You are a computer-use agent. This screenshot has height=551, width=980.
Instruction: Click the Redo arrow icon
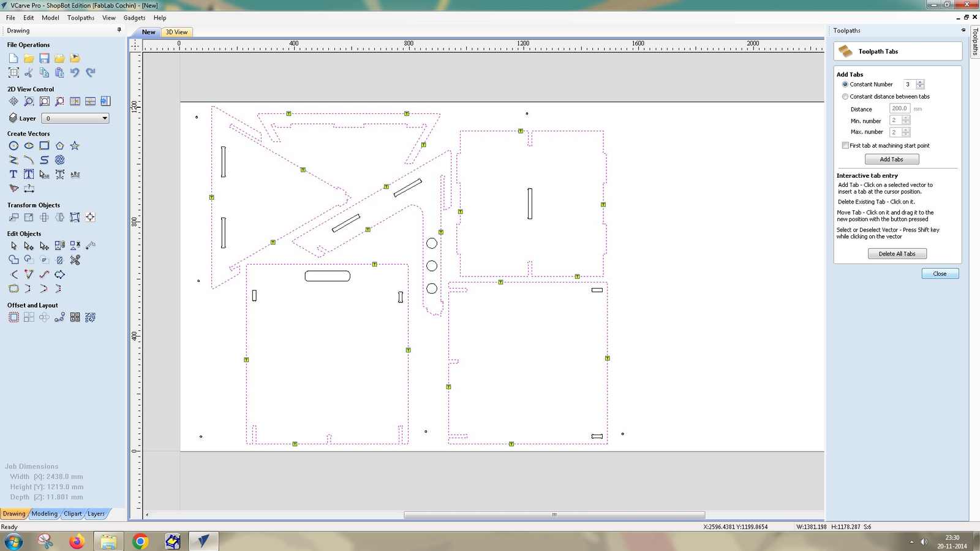[90, 72]
